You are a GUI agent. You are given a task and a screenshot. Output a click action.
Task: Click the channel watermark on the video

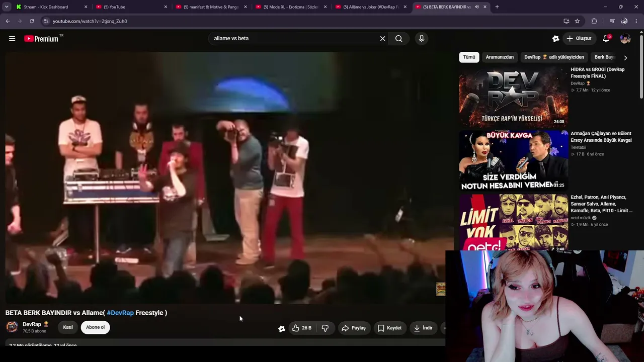pos(441,289)
